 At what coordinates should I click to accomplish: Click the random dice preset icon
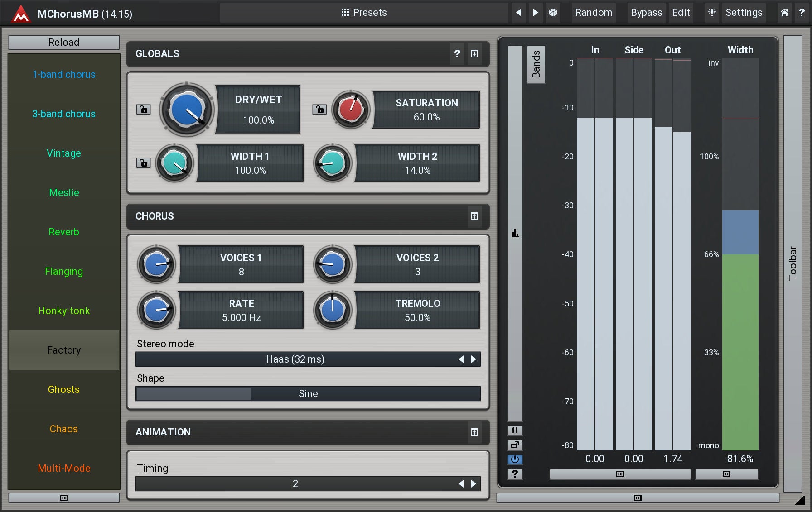[553, 13]
